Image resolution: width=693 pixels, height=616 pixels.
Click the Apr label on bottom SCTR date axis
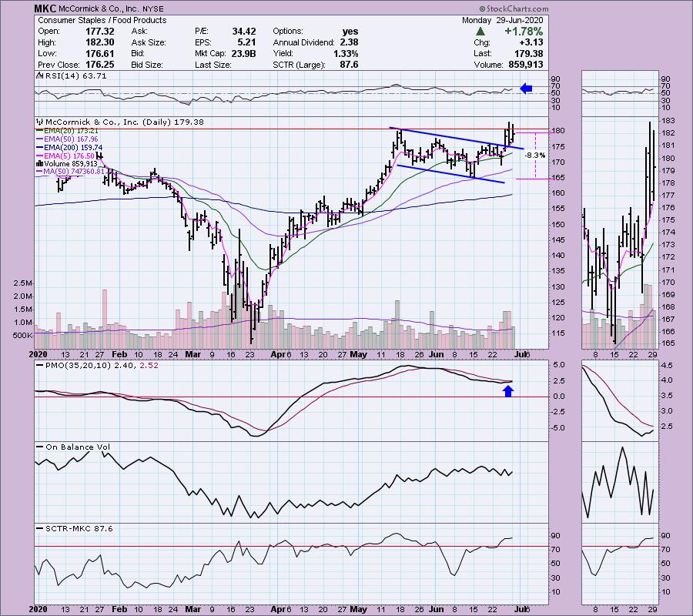click(x=277, y=609)
